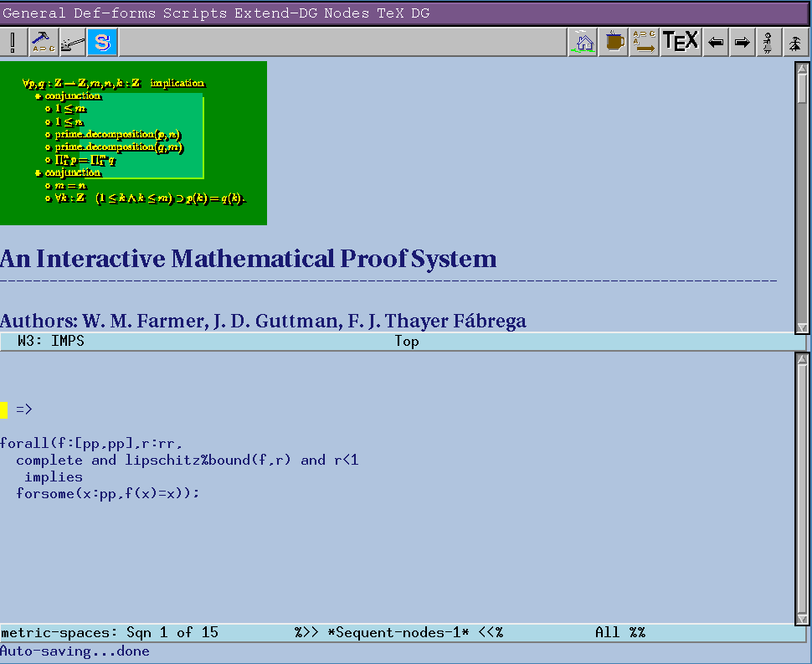Image resolution: width=812 pixels, height=664 pixels.
Task: Click the left arrow navigation icon
Action: 715,42
